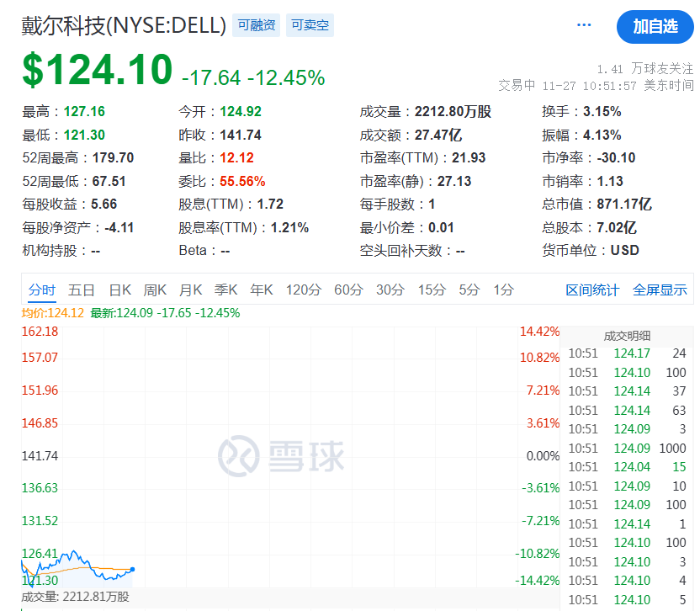This screenshot has height=611, width=700.
Task: Select the 1分 one-minute chart interval
Action: coord(502,289)
